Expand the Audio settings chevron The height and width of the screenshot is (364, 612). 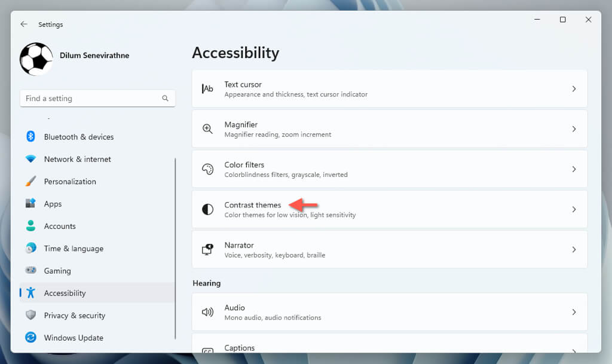574,312
